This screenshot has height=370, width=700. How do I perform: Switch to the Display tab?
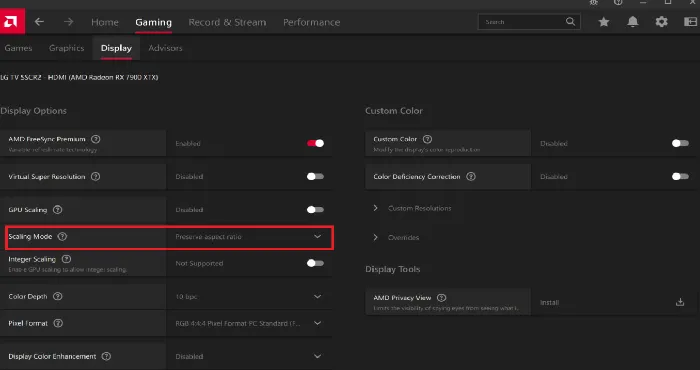[116, 48]
